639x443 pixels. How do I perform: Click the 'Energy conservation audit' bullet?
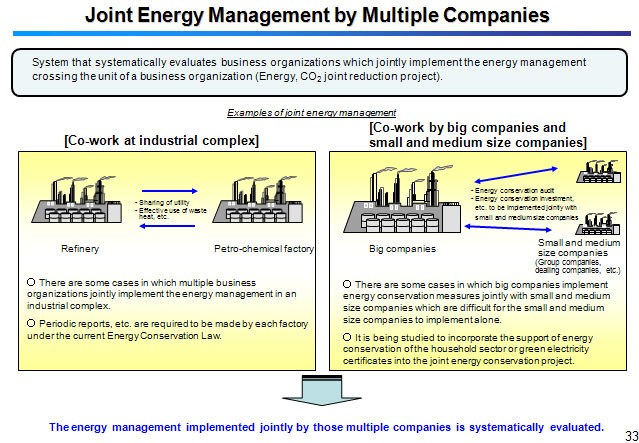512,190
